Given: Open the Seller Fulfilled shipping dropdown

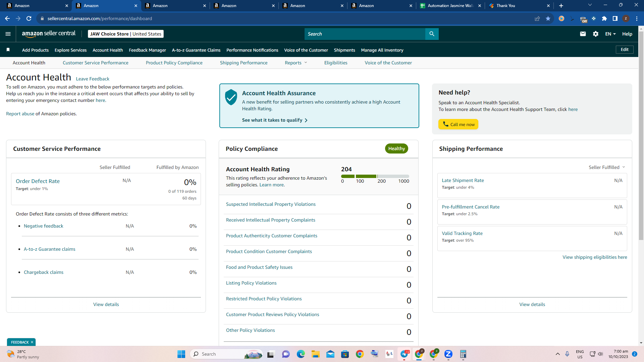Looking at the screenshot, I should (x=607, y=167).
